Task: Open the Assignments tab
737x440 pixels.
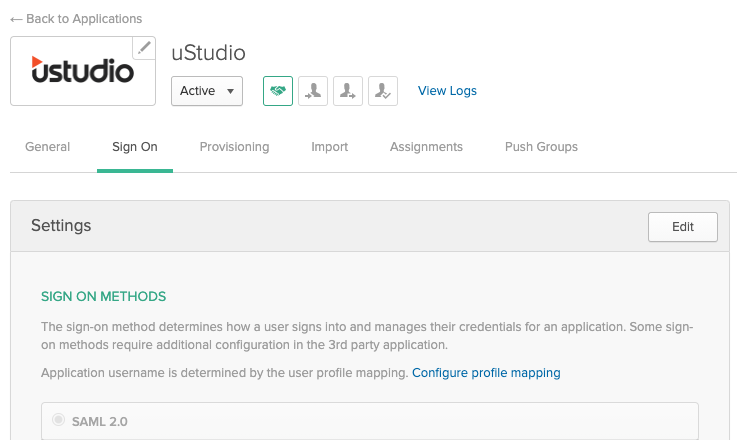Action: pos(426,147)
